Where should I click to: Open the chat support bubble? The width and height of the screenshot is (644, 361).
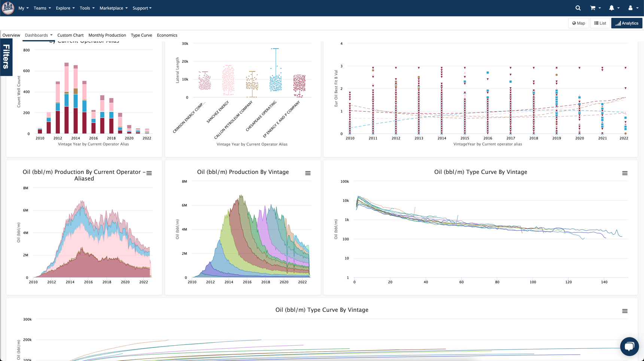click(629, 346)
